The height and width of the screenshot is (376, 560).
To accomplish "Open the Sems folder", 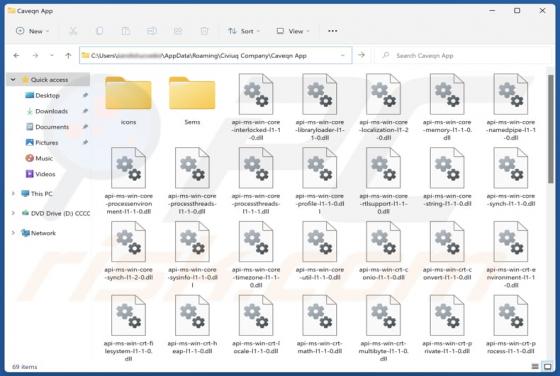I will [192, 100].
